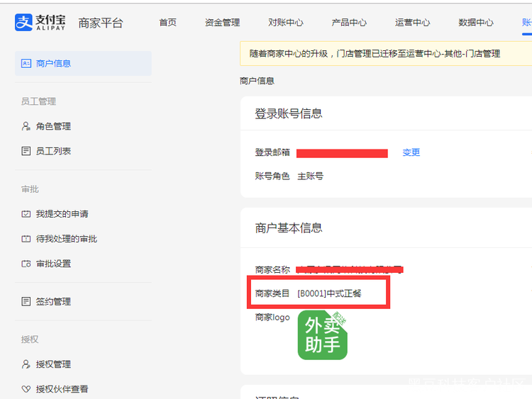Click the 角色管理 person icon
This screenshot has height=399, width=532.
pos(26,126)
